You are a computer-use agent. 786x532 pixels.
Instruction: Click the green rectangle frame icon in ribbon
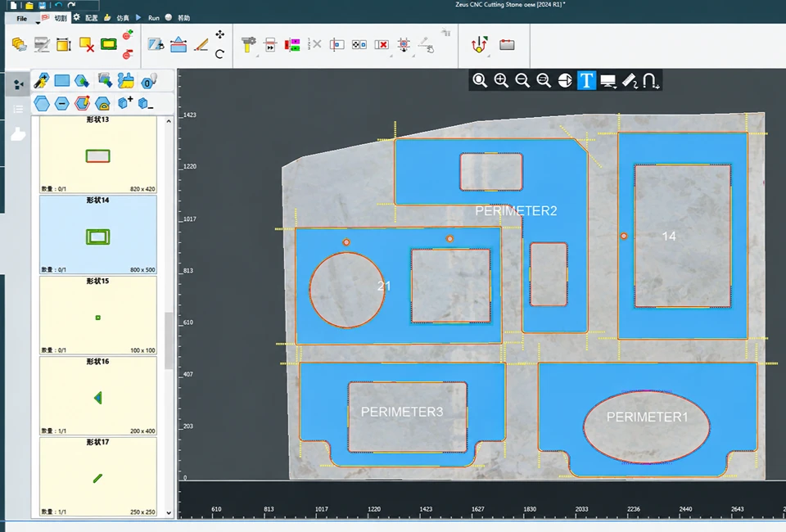pos(108,44)
